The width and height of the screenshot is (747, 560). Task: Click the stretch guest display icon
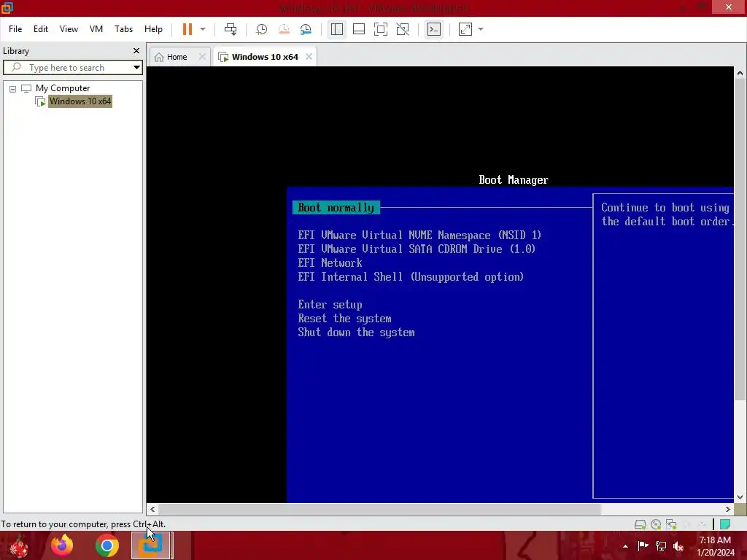pyautogui.click(x=465, y=29)
